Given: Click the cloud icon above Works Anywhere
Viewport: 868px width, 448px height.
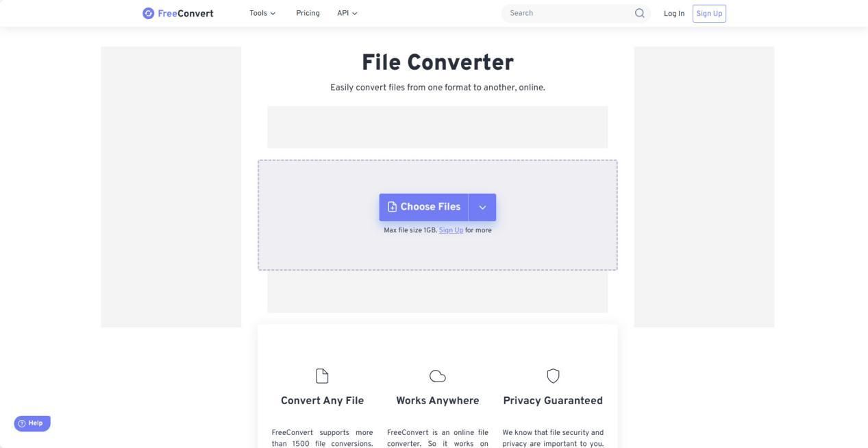Looking at the screenshot, I should (438, 376).
